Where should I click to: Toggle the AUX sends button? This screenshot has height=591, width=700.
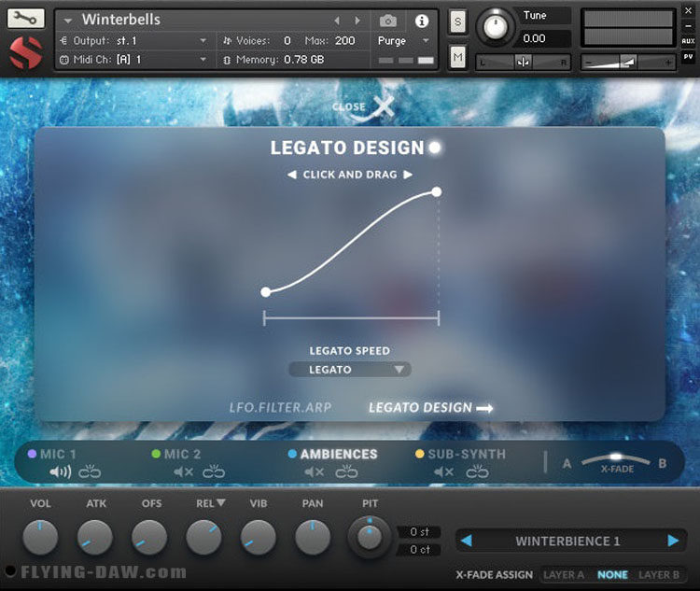688,41
